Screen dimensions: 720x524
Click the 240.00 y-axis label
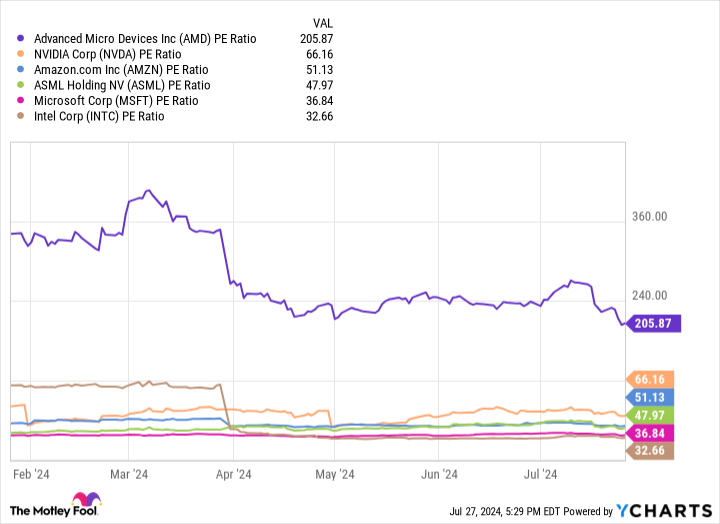[649, 295]
